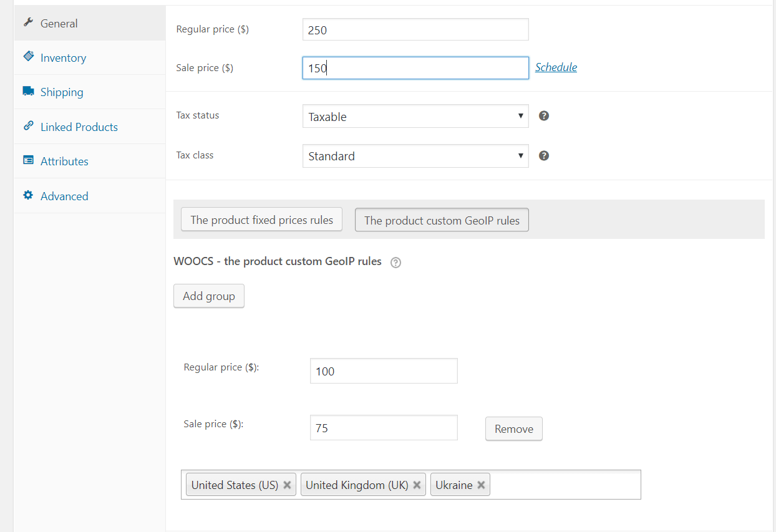This screenshot has height=532, width=776.
Task: Open the Linked Products tab
Action: pyautogui.click(x=90, y=127)
